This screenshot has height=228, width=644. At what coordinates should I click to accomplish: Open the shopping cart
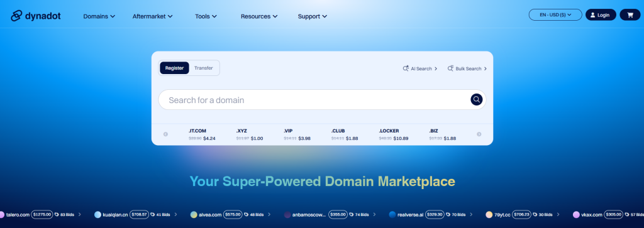630,15
